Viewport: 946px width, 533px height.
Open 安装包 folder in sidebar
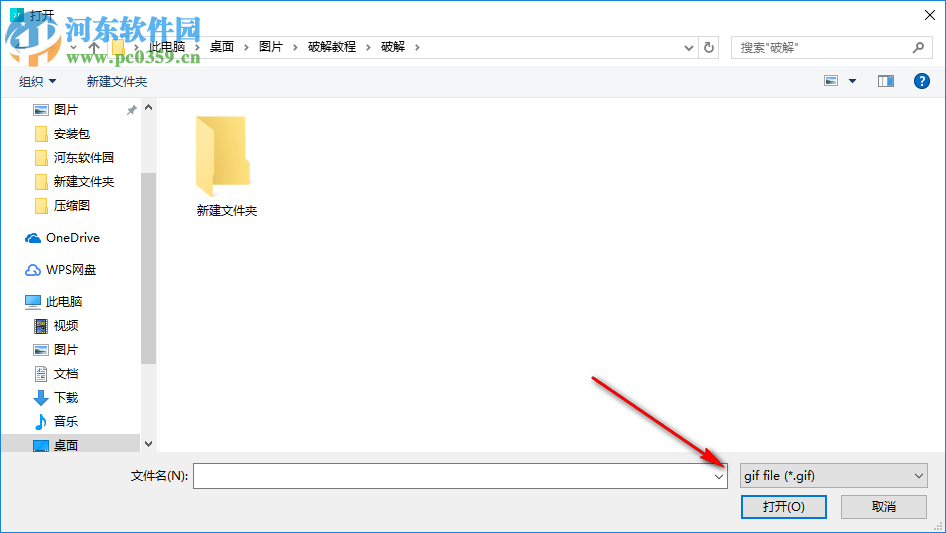tap(72, 133)
